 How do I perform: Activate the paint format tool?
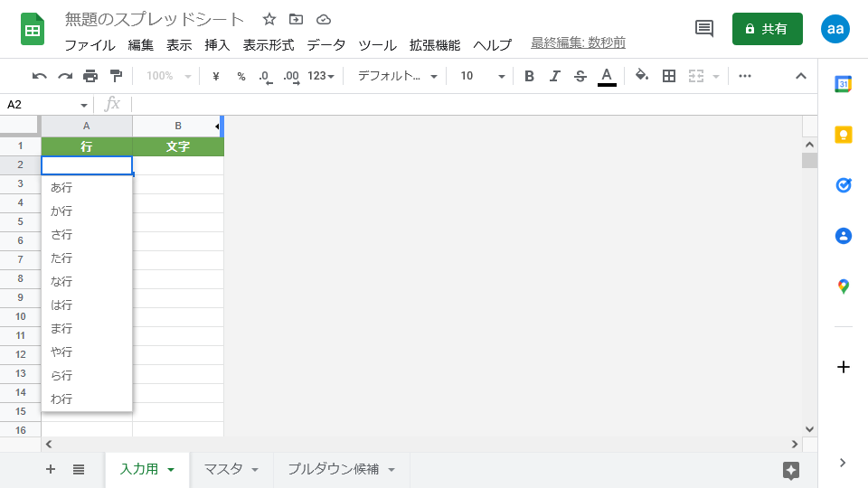(x=117, y=76)
